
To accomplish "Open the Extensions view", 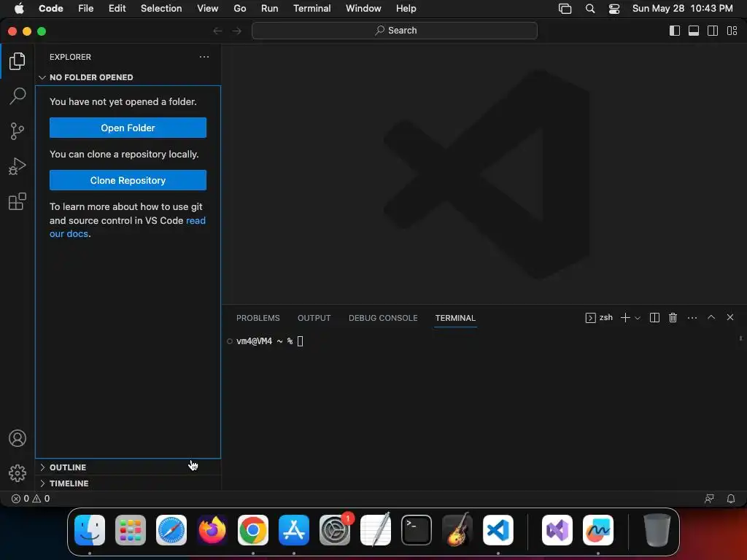I will coord(18,201).
